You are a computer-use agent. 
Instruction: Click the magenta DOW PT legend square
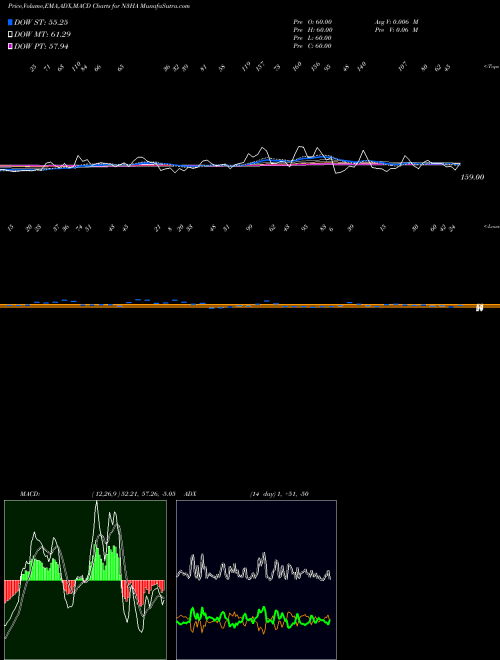(x=10, y=46)
